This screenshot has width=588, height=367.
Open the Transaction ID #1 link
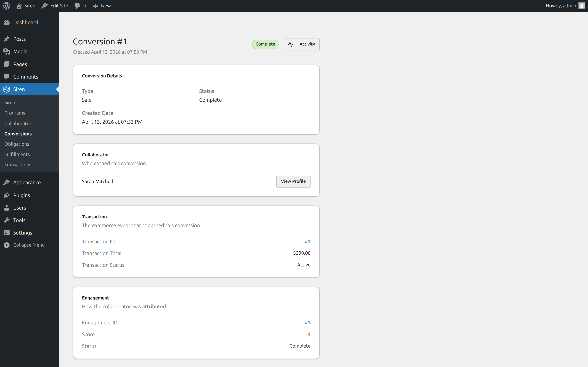tap(307, 241)
